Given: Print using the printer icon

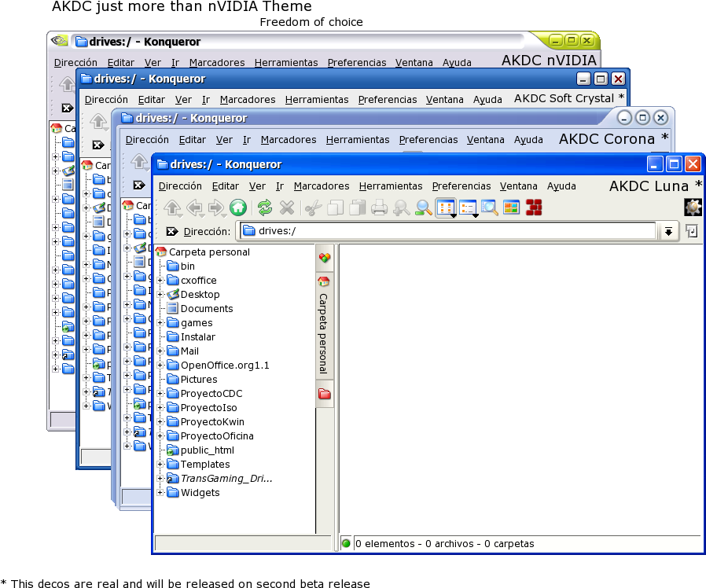Looking at the screenshot, I should point(379,208).
